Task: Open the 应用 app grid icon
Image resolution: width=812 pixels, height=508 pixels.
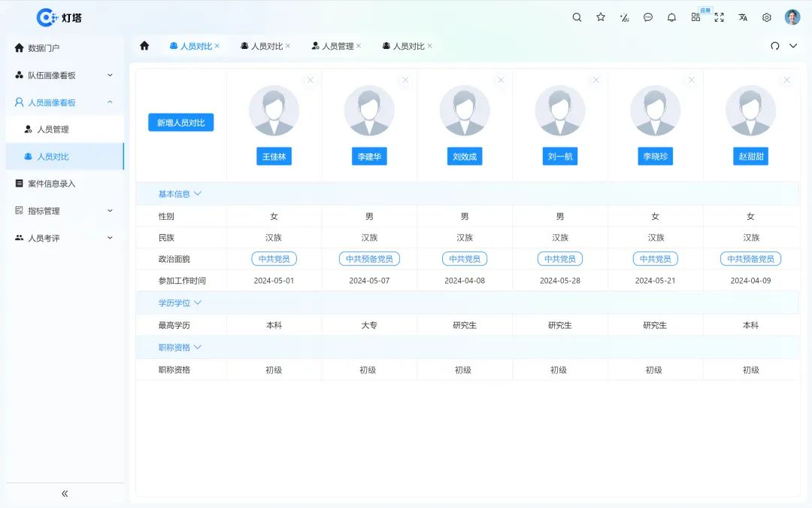Action: point(695,17)
